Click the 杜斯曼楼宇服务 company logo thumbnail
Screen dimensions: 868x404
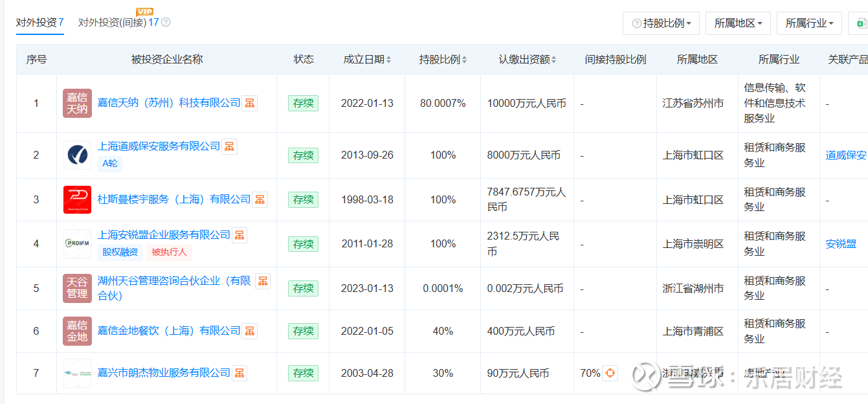(77, 199)
